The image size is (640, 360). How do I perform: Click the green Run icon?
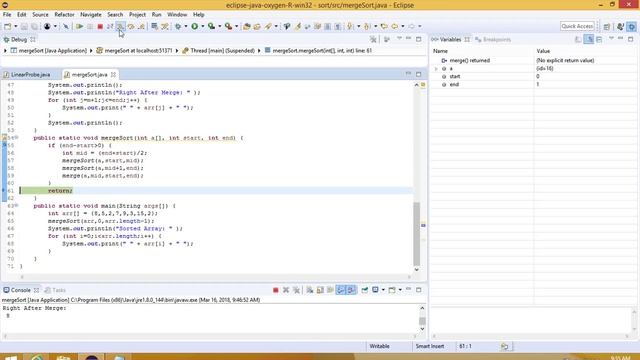195,27
